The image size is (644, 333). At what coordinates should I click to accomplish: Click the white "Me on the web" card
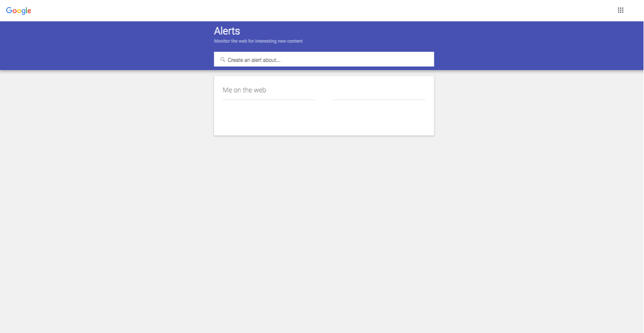tap(324, 106)
